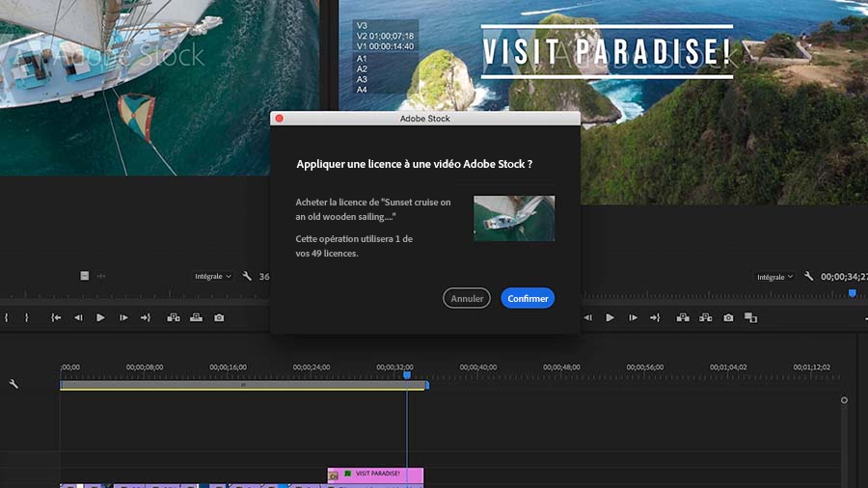Toggle Comparison View in Program monitor
The height and width of the screenshot is (488, 868).
click(750, 317)
